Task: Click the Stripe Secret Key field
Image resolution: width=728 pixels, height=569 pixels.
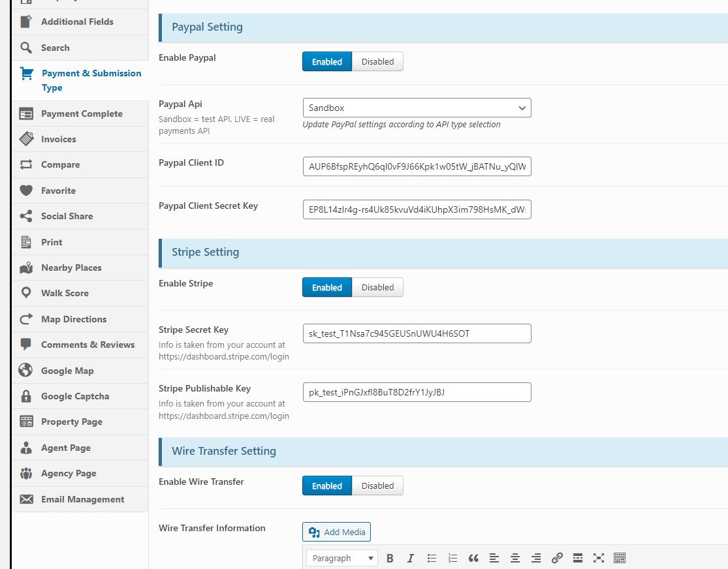Action: 417,333
